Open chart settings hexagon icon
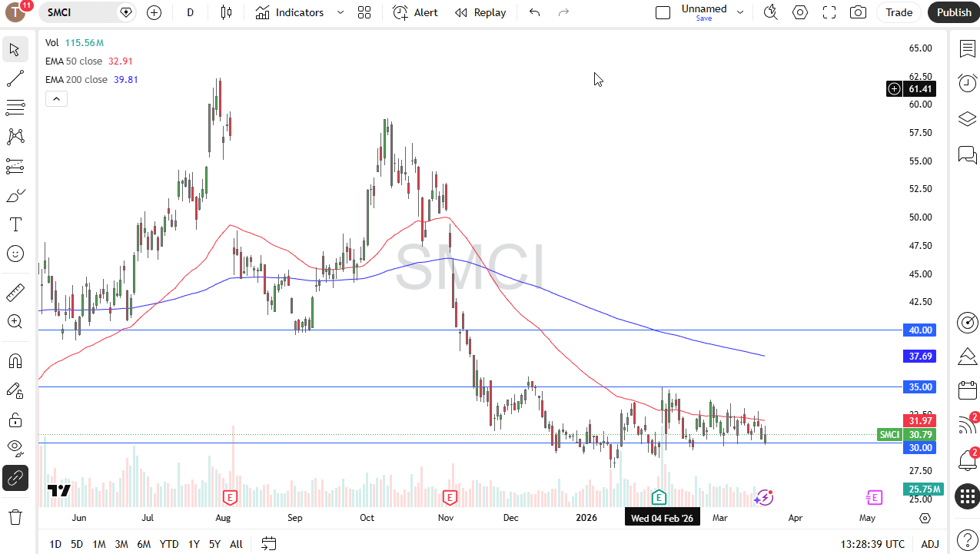 pos(800,12)
